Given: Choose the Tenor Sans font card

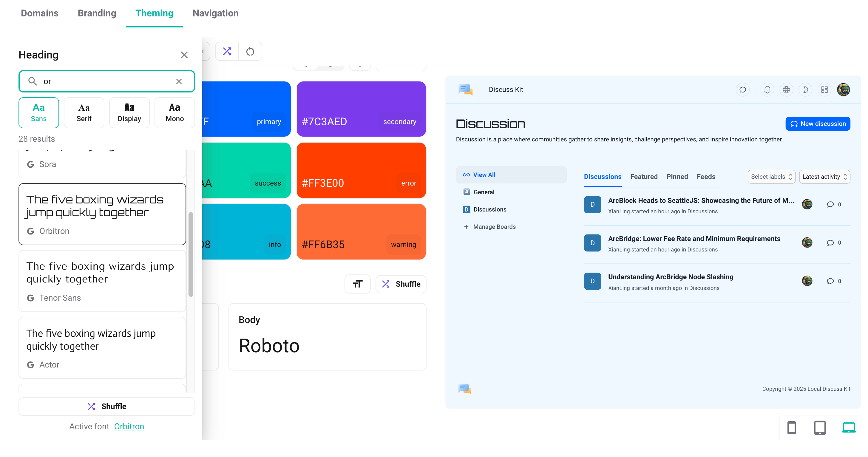Looking at the screenshot, I should tap(102, 281).
